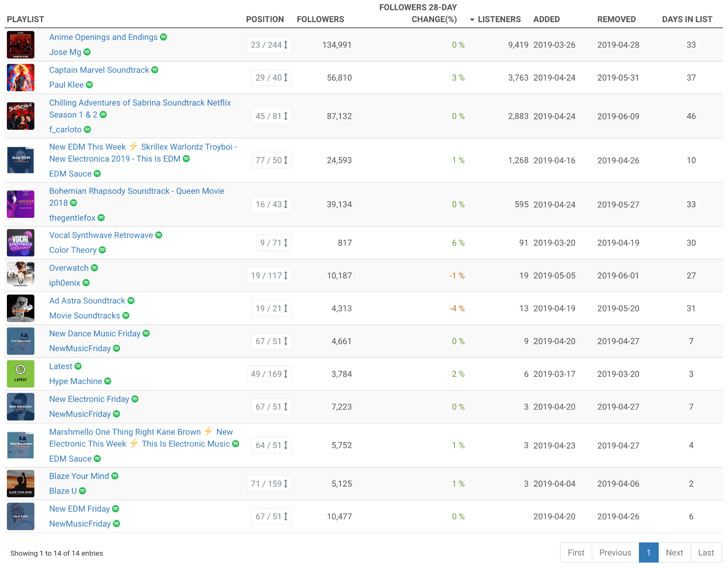728x568 pixels.
Task: Click the lightning bolt in New EDM This Week row
Action: click(133, 146)
